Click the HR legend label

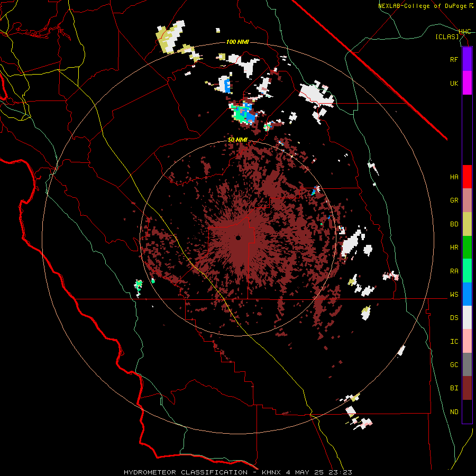tap(454, 248)
